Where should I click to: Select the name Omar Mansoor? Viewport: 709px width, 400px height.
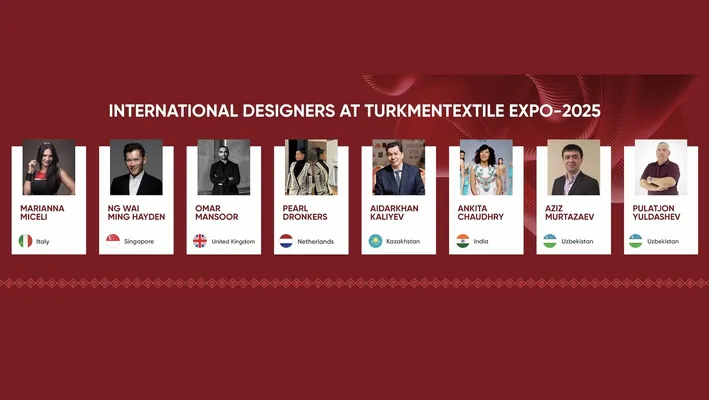(x=217, y=212)
